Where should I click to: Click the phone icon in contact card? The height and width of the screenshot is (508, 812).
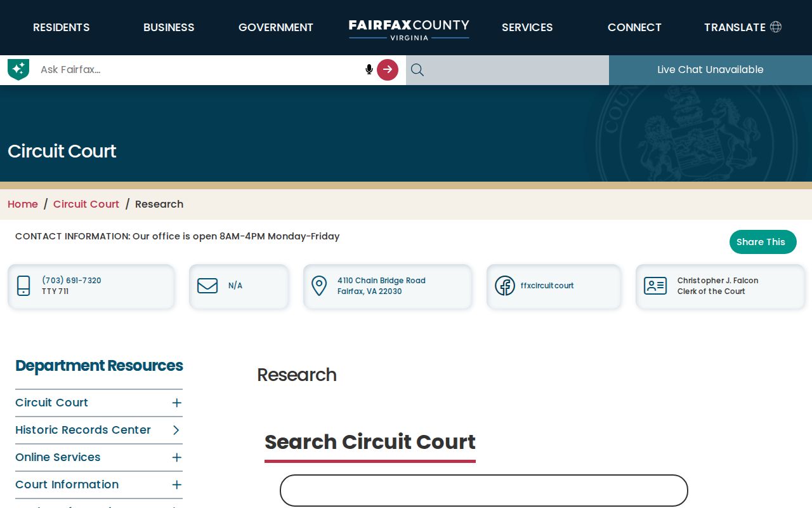click(23, 286)
